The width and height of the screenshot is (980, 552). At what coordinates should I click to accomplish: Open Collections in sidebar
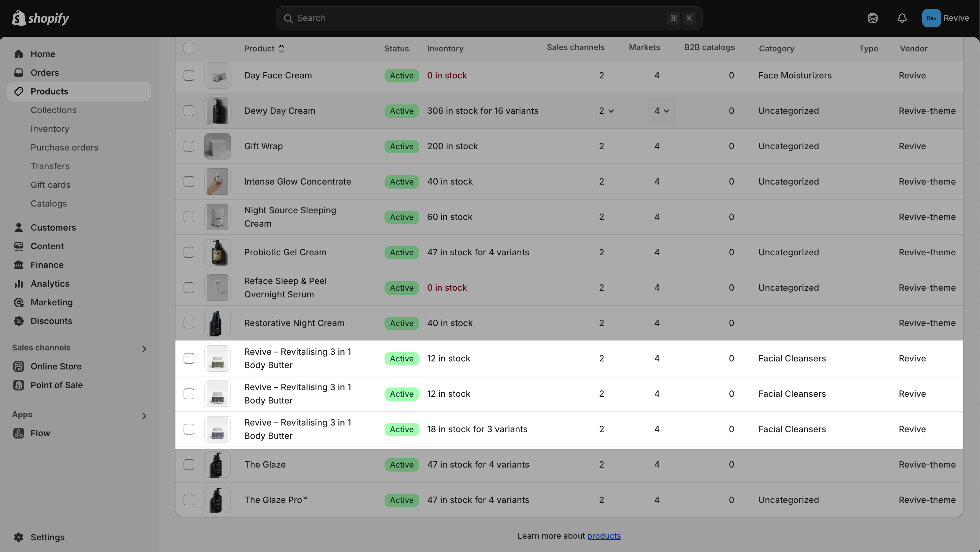(x=54, y=110)
